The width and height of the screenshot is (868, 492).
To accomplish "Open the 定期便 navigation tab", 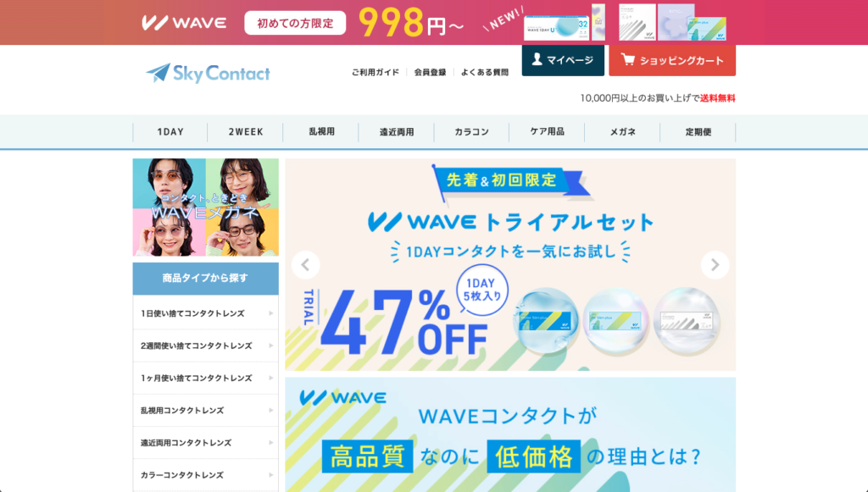I will (698, 132).
